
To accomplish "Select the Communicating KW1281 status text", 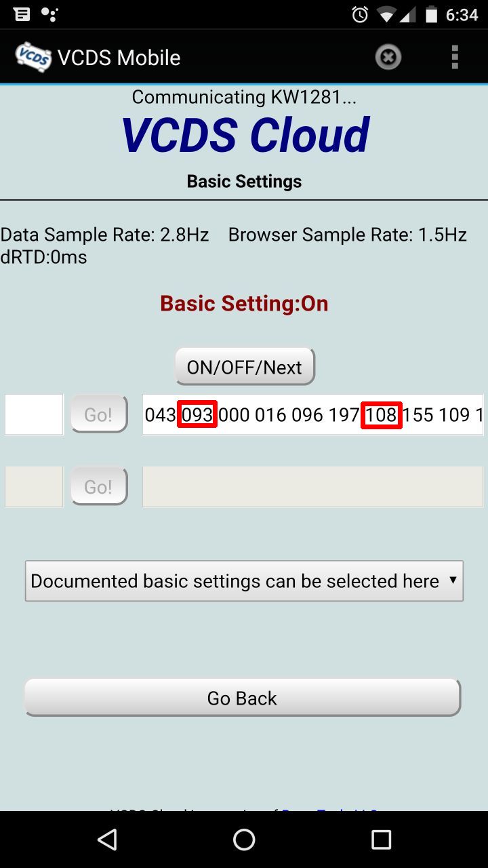I will pyautogui.click(x=244, y=98).
